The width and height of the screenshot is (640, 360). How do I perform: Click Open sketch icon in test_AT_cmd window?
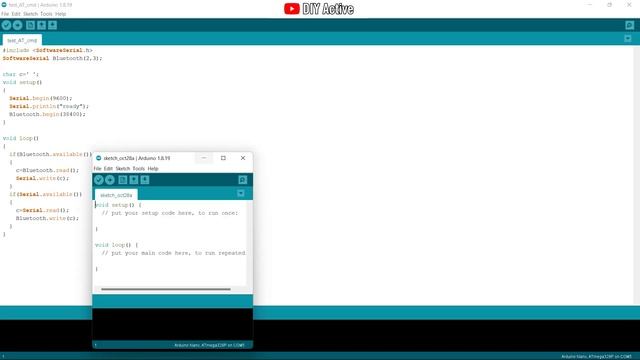pyautogui.click(x=41, y=25)
